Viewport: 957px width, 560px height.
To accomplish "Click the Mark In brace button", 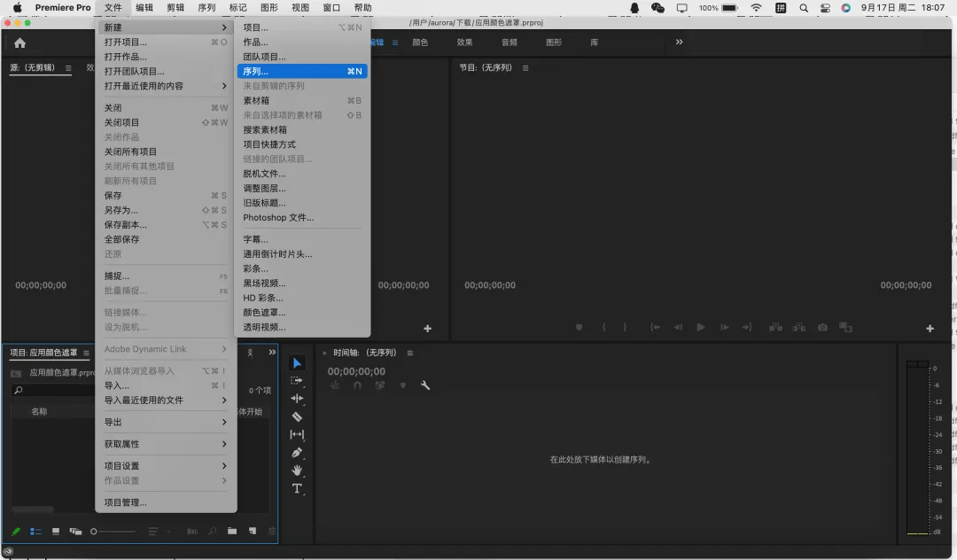I will (x=603, y=328).
